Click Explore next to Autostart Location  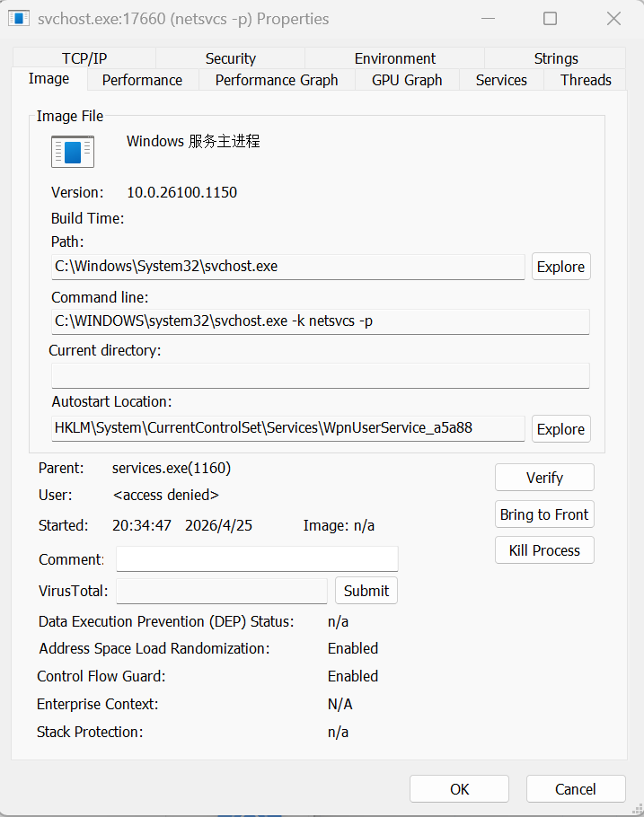click(561, 429)
